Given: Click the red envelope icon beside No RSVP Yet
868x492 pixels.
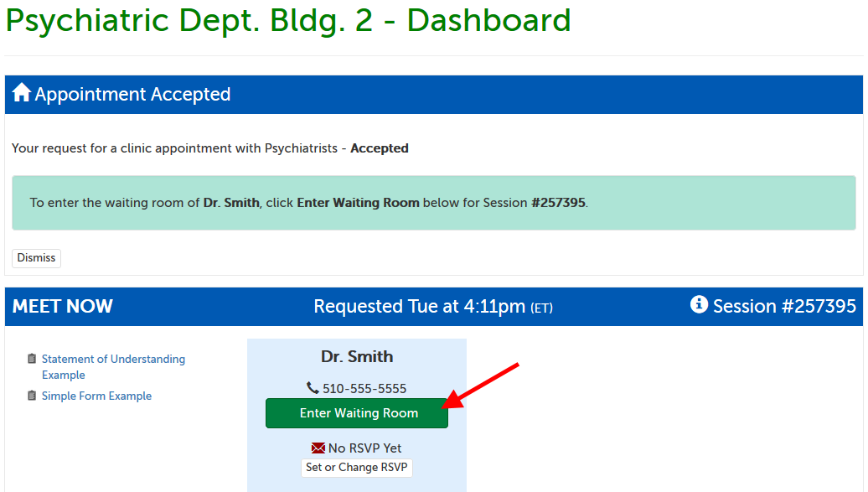Looking at the screenshot, I should tap(318, 448).
